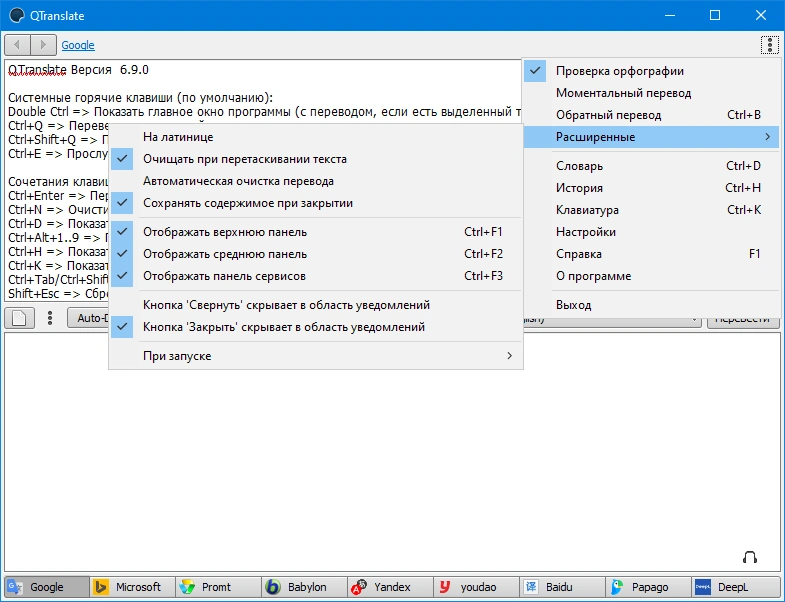
Task: Toggle Сохранять содержимое при закрытии
Action: pos(316,203)
